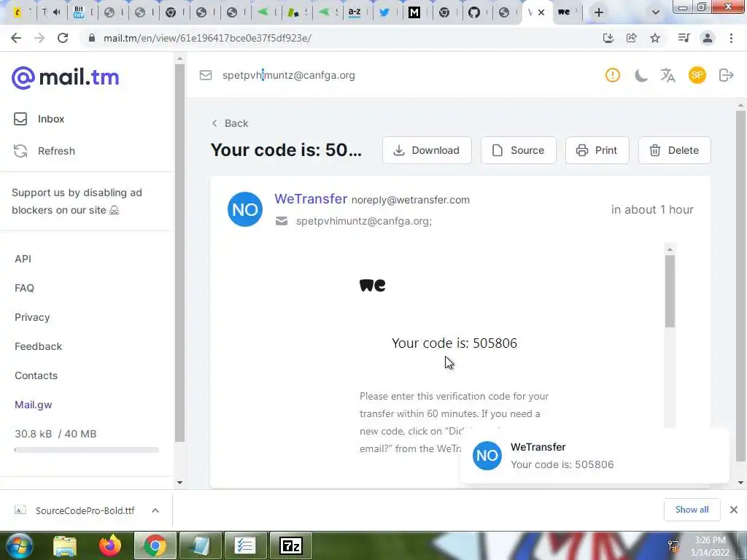Close the downloads bar
The height and width of the screenshot is (560, 747).
[734, 510]
